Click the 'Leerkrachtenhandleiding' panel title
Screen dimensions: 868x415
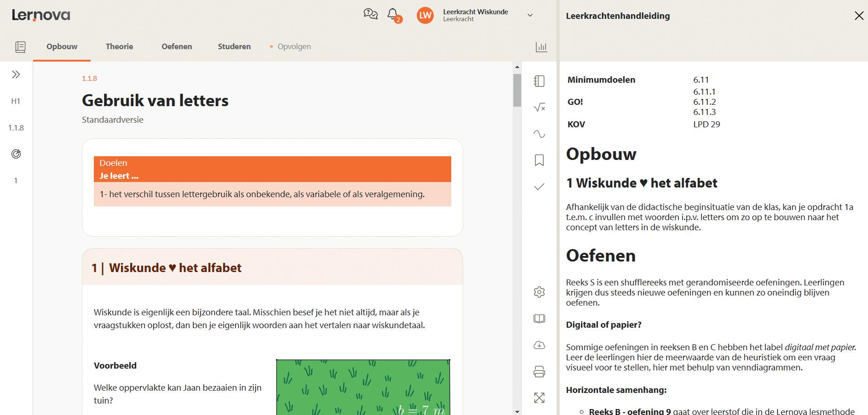click(618, 16)
